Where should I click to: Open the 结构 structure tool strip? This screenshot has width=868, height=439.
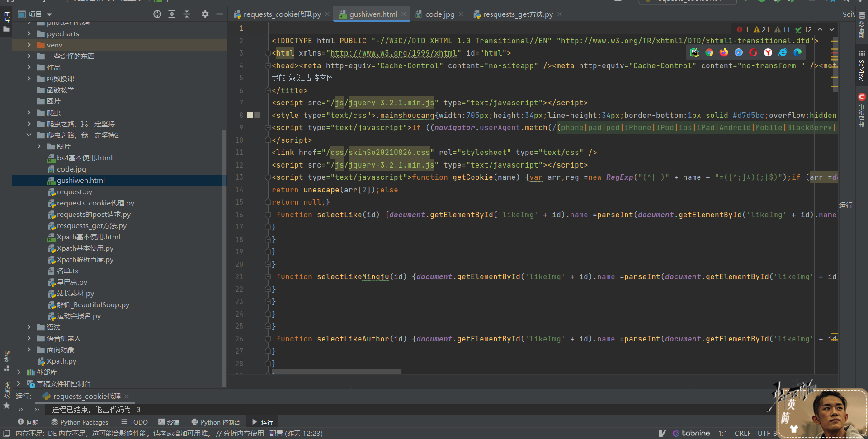tap(6, 360)
